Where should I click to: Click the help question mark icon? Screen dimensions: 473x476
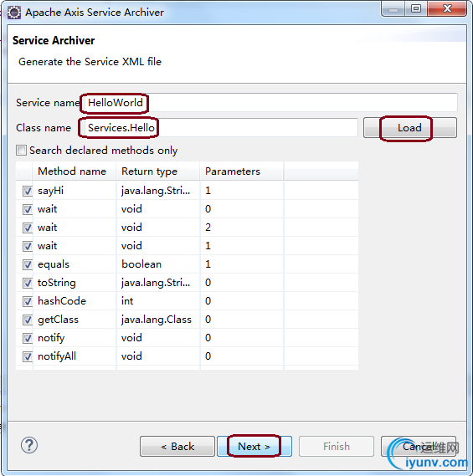pos(29,445)
